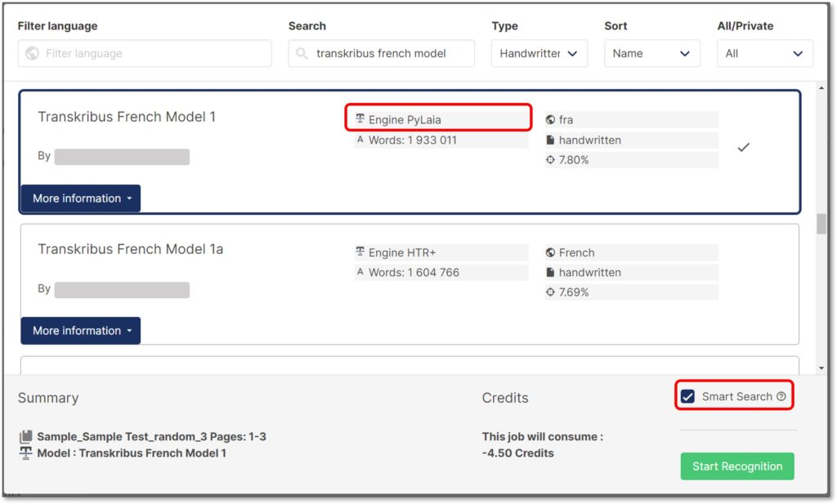This screenshot has height=504, width=837.
Task: Expand More information for French Model 1a
Action: [81, 331]
